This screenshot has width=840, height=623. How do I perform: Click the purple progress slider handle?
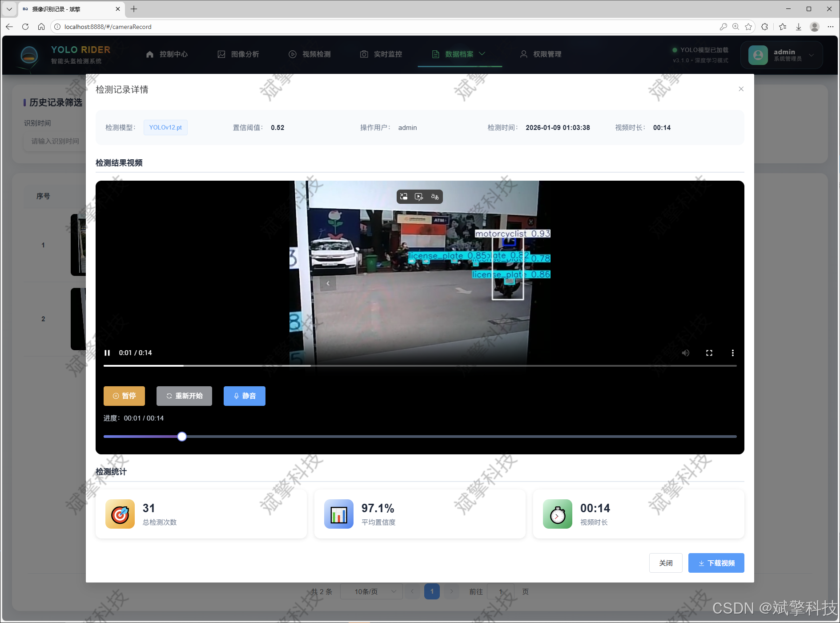click(x=182, y=437)
